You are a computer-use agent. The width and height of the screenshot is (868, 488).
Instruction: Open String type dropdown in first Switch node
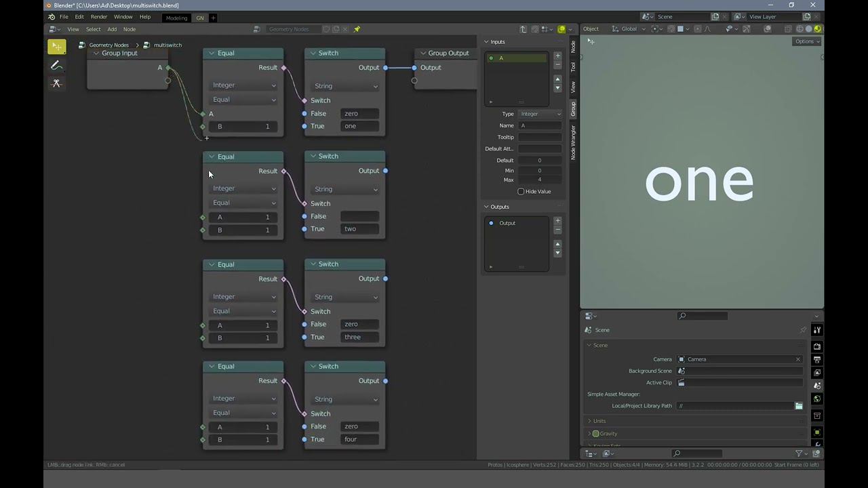pyautogui.click(x=345, y=86)
